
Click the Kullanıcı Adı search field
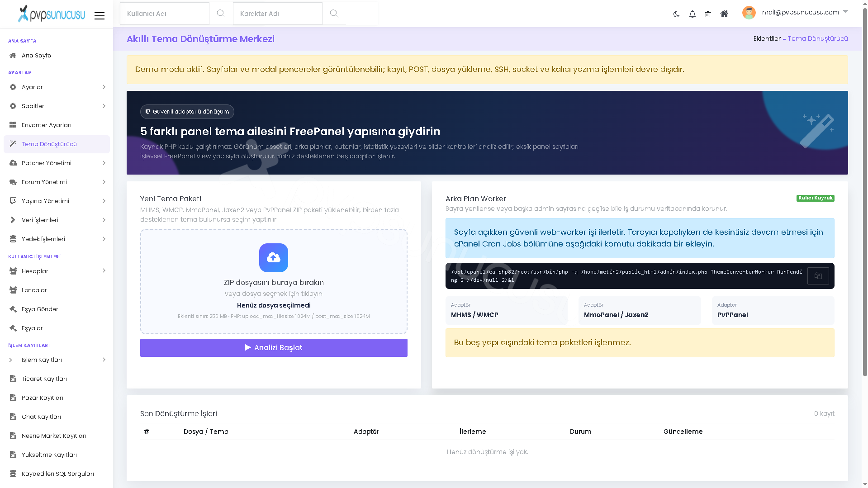click(x=165, y=14)
